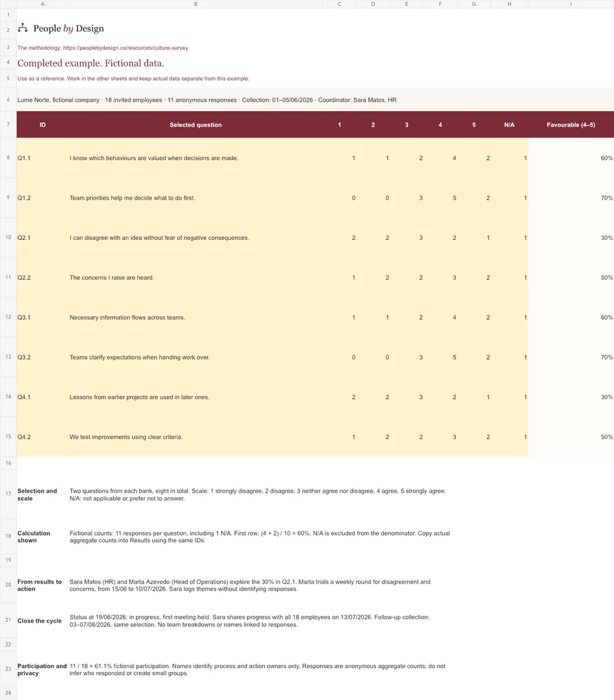Select cell with ID Q1.1
Viewport: 614px width, 700px height.
click(42, 158)
